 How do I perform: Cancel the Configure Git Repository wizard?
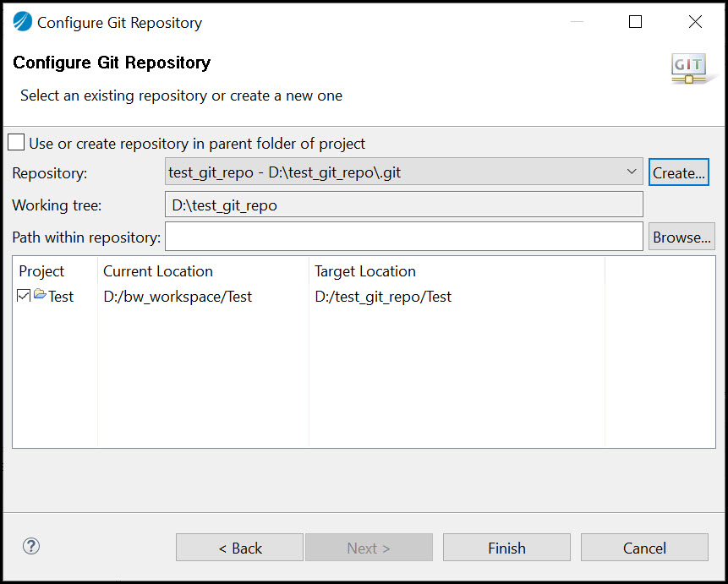tap(644, 547)
